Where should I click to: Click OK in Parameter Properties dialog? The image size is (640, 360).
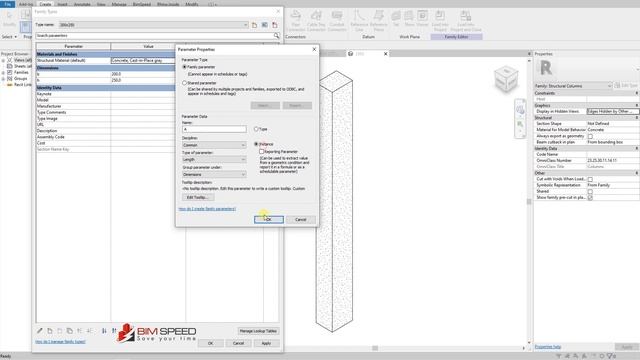click(269, 220)
